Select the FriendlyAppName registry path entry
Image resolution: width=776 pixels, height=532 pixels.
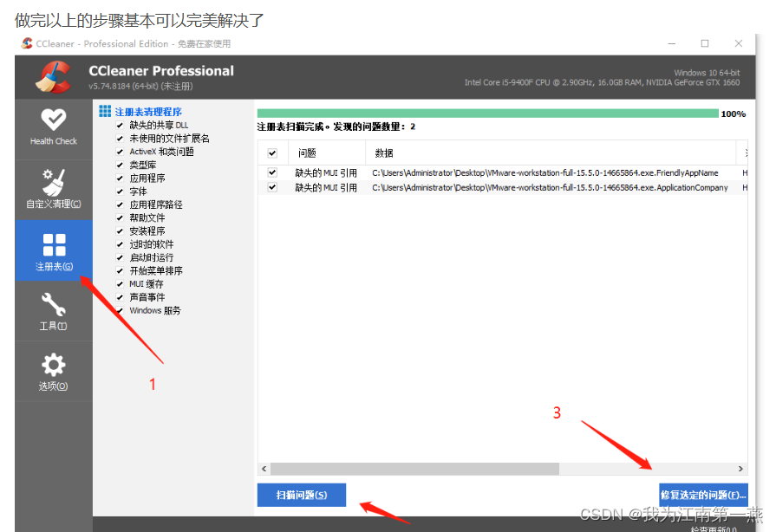tap(545, 173)
